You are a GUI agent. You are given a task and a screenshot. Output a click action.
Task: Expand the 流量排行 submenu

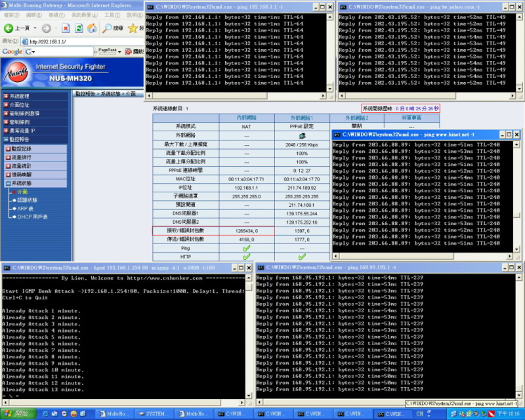[x=8, y=157]
